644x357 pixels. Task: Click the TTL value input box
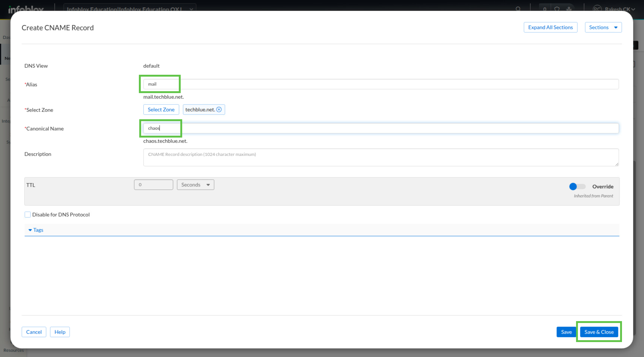coord(153,185)
